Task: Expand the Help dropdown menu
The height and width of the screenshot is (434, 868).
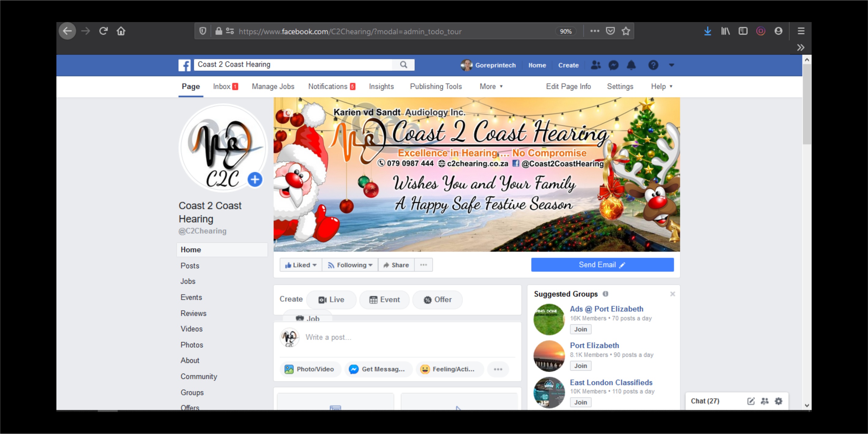Action: pyautogui.click(x=661, y=87)
